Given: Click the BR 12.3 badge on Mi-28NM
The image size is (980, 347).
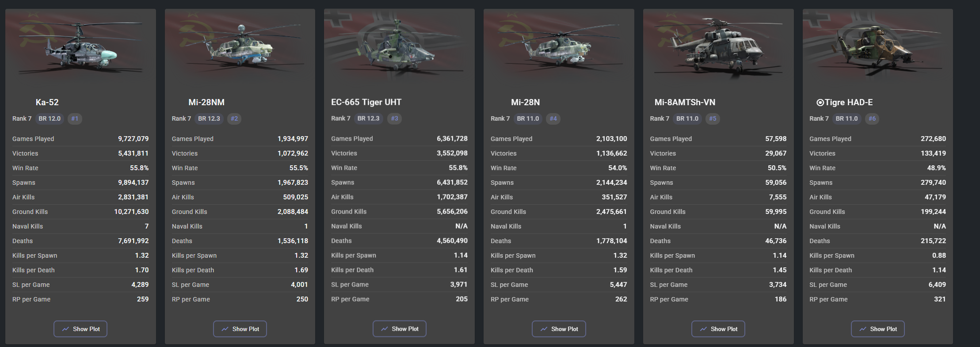Looking at the screenshot, I should [209, 118].
